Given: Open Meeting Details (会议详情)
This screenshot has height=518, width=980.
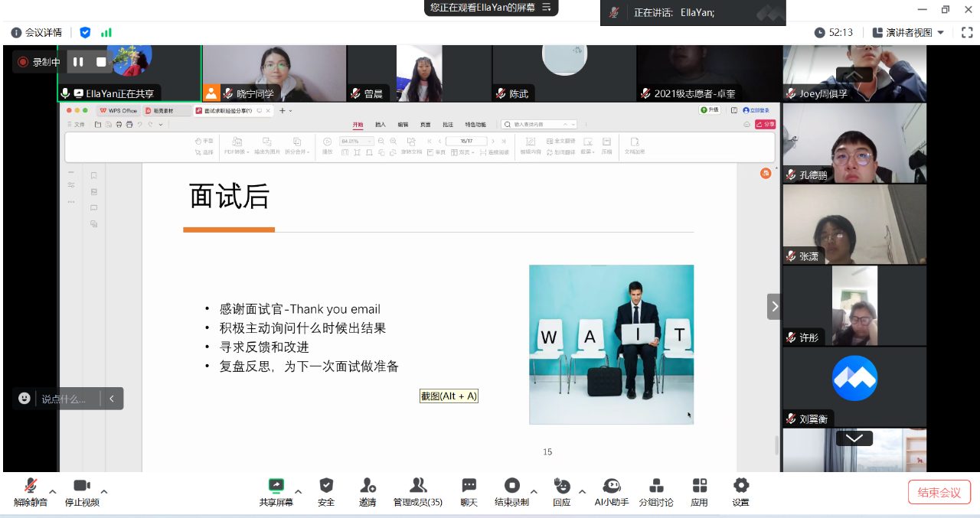Looking at the screenshot, I should (x=36, y=33).
